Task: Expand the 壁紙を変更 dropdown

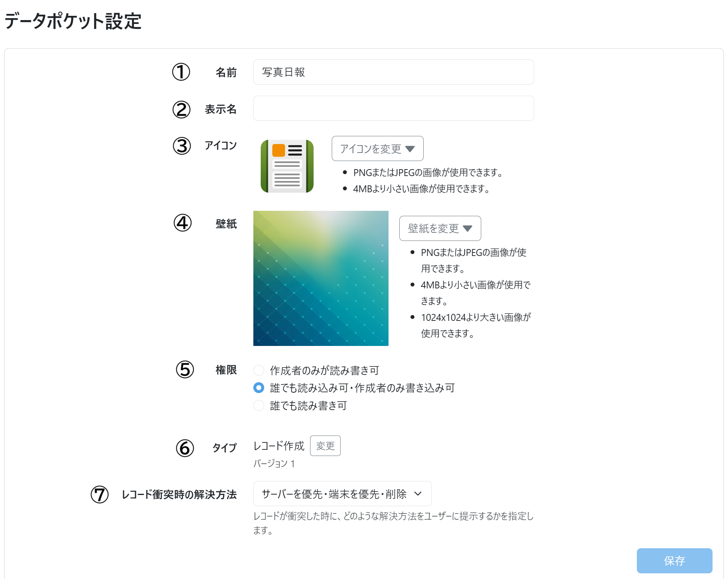Action: [440, 228]
